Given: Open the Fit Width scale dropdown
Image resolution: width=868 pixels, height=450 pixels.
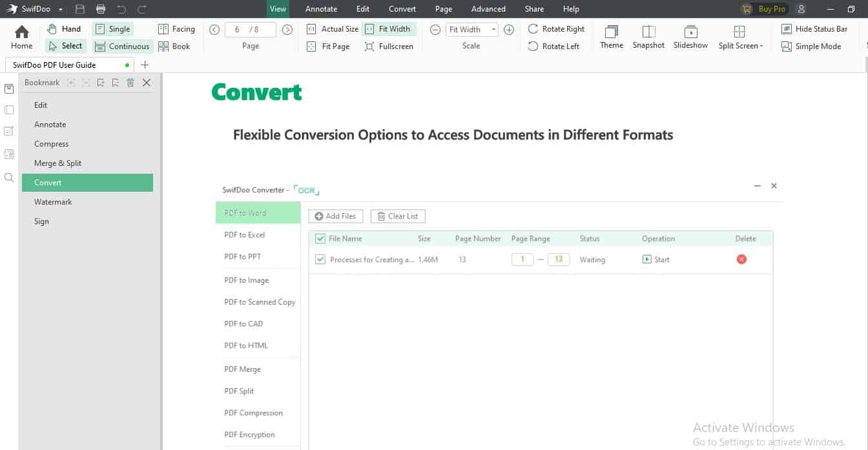Looking at the screenshot, I should (472, 30).
